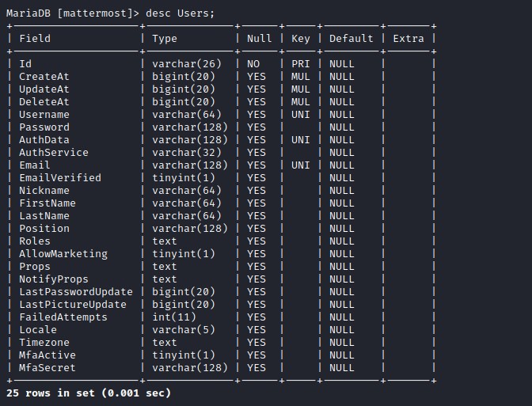The width and height of the screenshot is (532, 406).
Task: Click the Email field name
Action: (x=35, y=165)
